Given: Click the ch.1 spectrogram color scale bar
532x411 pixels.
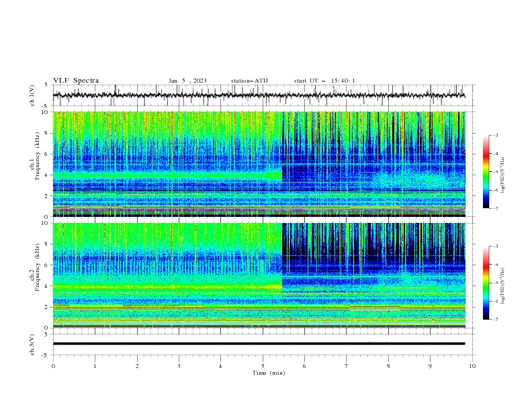Looking at the screenshot, I should point(486,172).
